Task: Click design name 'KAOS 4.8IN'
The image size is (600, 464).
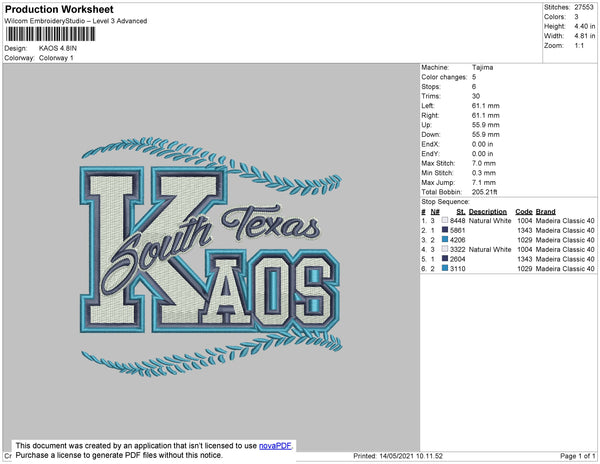Action: point(58,49)
